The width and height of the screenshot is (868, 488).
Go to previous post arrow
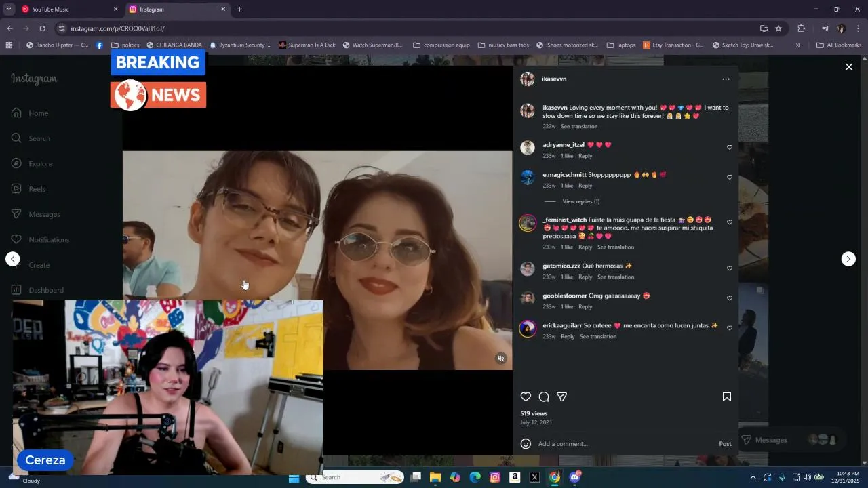13,259
